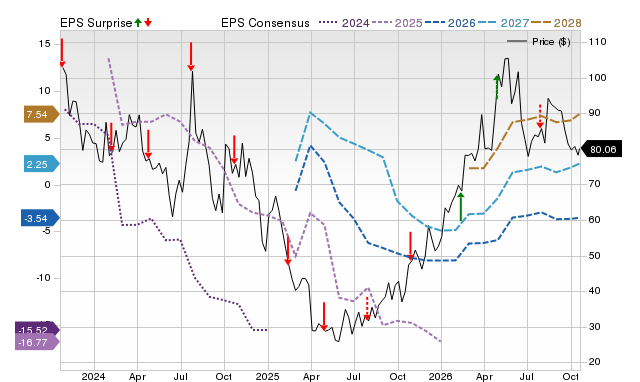The image size is (640, 382).
Task: Click the 2025 label on the time axis
Action: 267,376
